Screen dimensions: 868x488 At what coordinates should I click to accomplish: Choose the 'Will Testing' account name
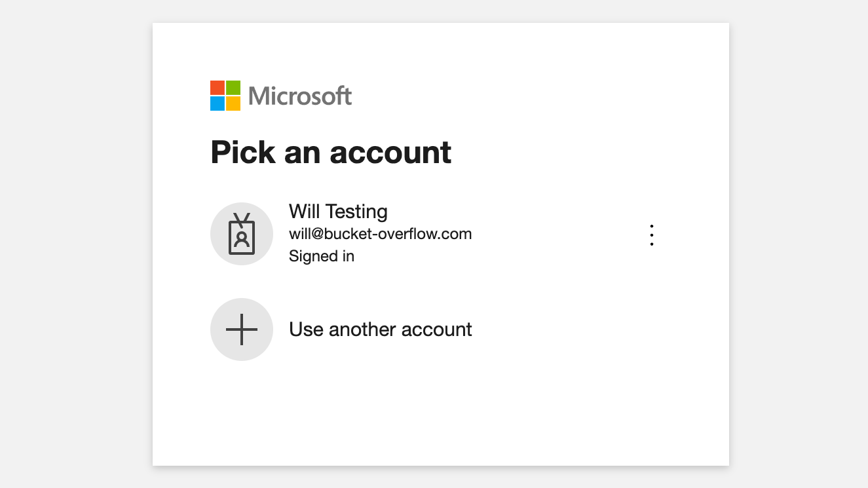pyautogui.click(x=338, y=212)
